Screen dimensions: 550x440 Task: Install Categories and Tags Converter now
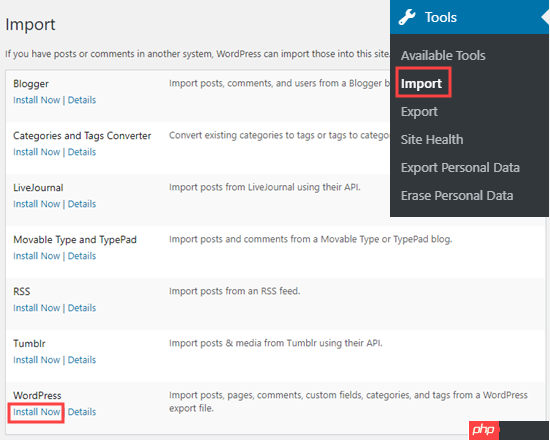tap(36, 152)
